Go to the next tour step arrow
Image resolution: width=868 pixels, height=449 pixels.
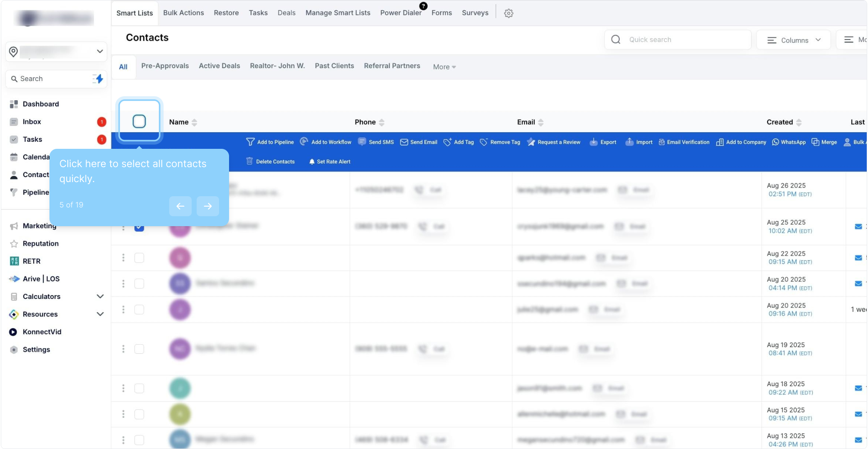(207, 206)
